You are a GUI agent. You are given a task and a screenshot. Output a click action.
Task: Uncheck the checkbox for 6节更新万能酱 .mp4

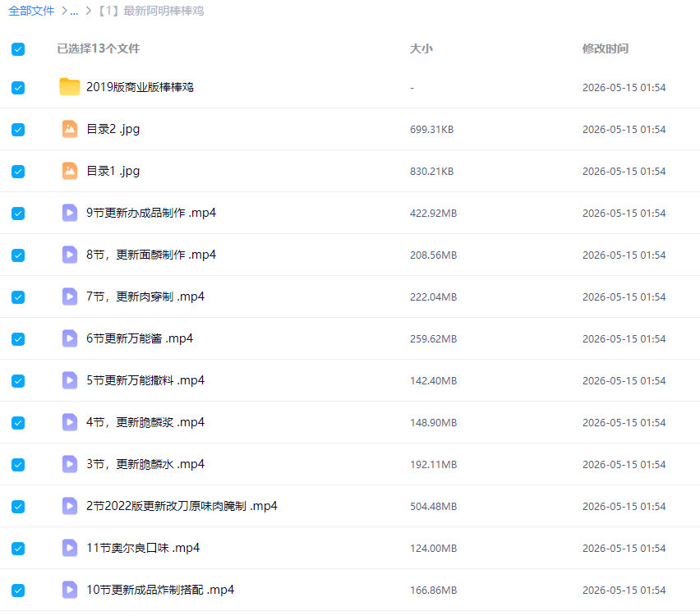tap(18, 339)
